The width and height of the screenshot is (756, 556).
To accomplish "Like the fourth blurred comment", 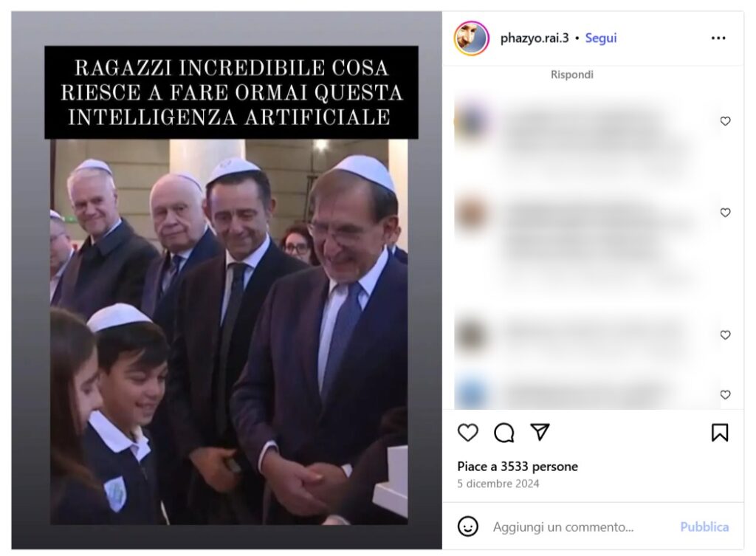I will coord(725,394).
